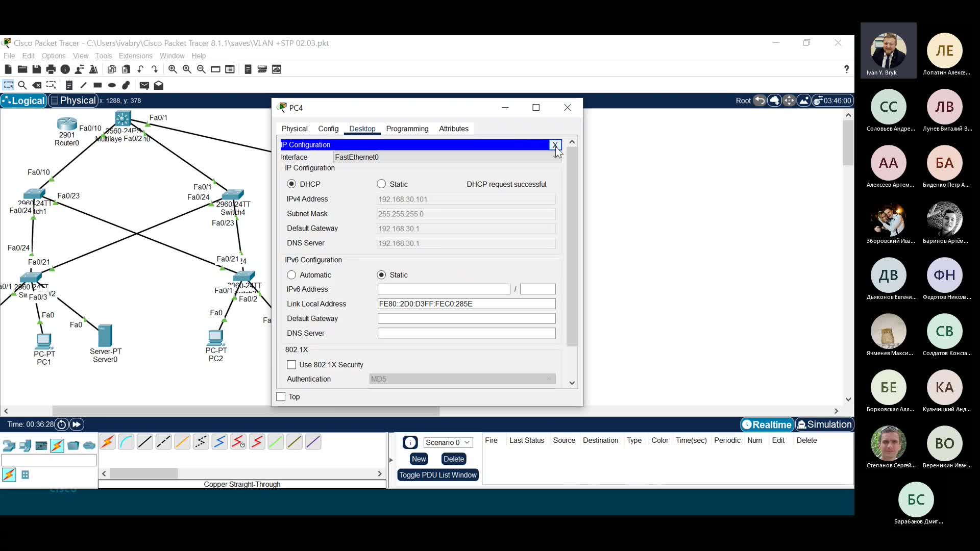Tick the Top checkbox in PC4 window

pos(281,397)
